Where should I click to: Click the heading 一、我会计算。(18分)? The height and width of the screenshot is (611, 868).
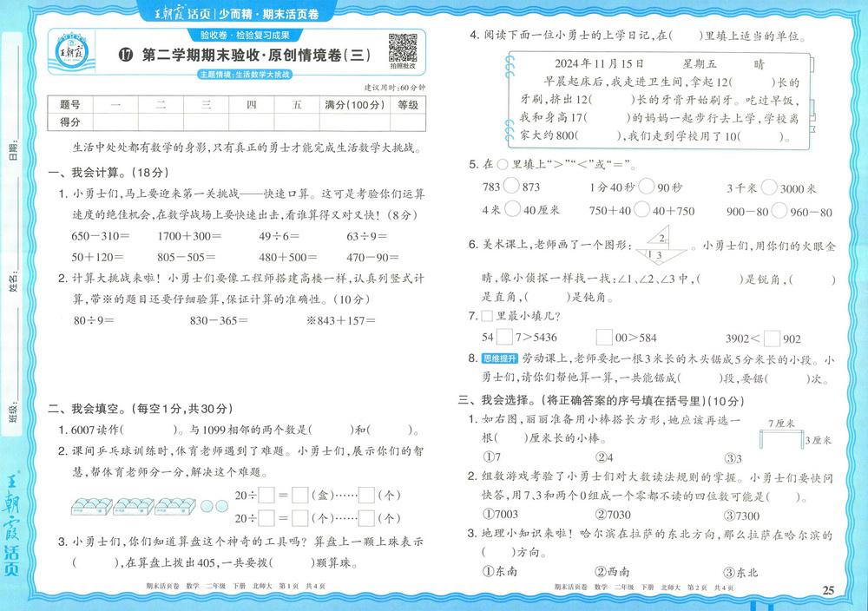click(108, 173)
